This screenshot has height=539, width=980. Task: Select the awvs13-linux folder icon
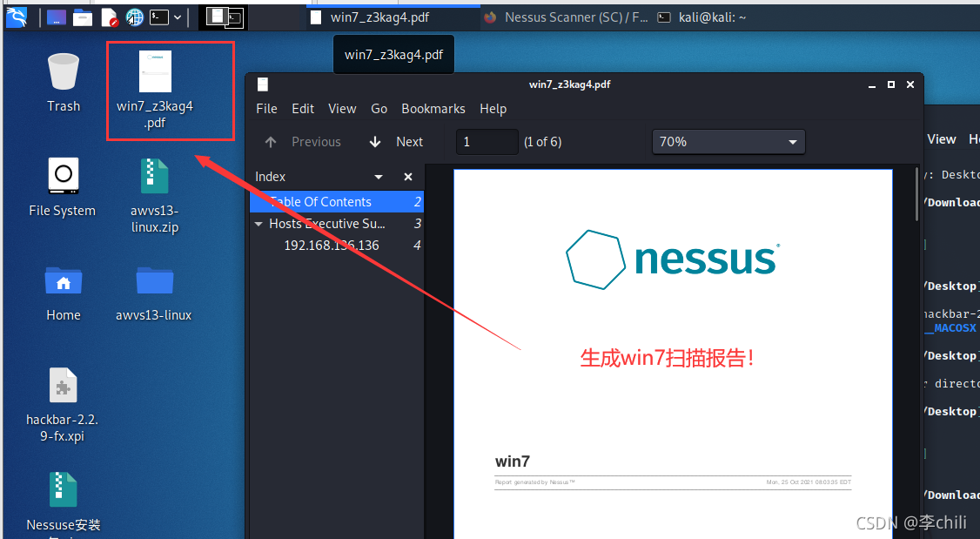(154, 294)
